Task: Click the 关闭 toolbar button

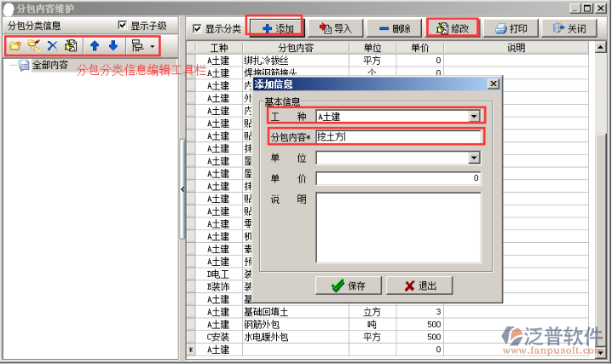Action: coord(569,28)
